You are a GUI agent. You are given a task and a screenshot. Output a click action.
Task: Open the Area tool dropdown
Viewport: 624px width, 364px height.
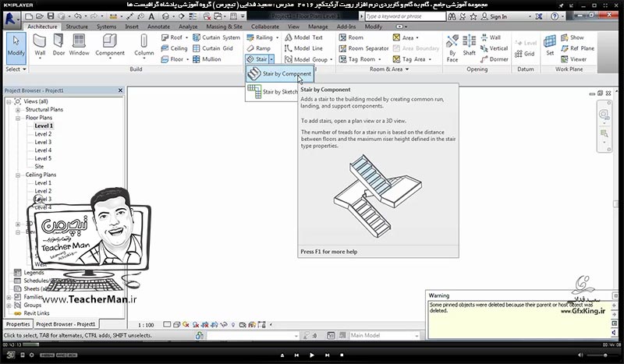click(x=417, y=37)
